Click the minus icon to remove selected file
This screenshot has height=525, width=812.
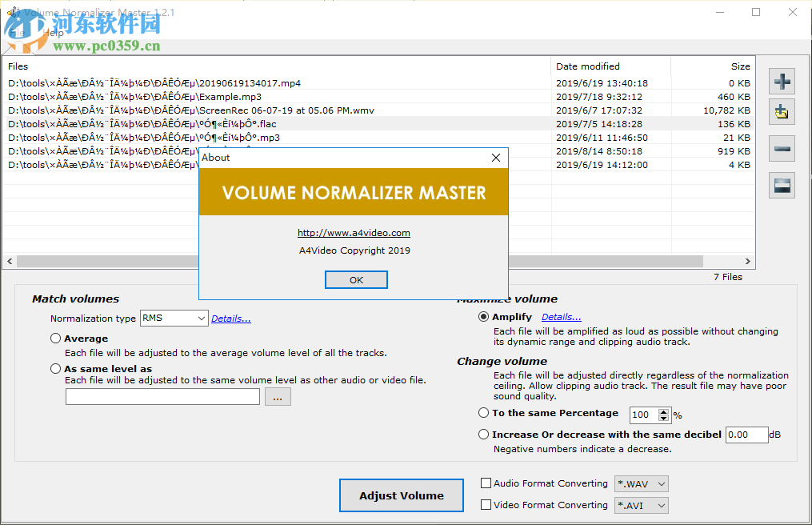pos(782,148)
